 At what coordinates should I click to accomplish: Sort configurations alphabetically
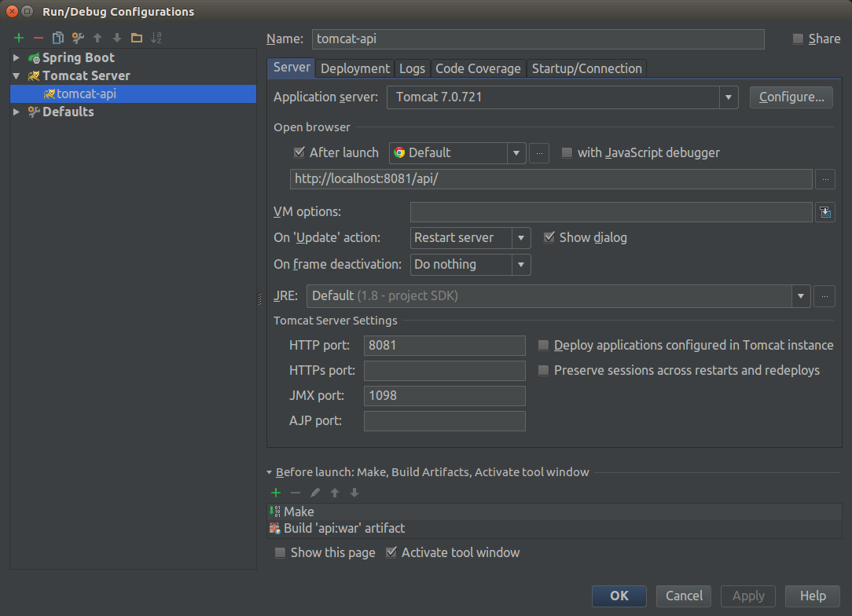point(156,38)
